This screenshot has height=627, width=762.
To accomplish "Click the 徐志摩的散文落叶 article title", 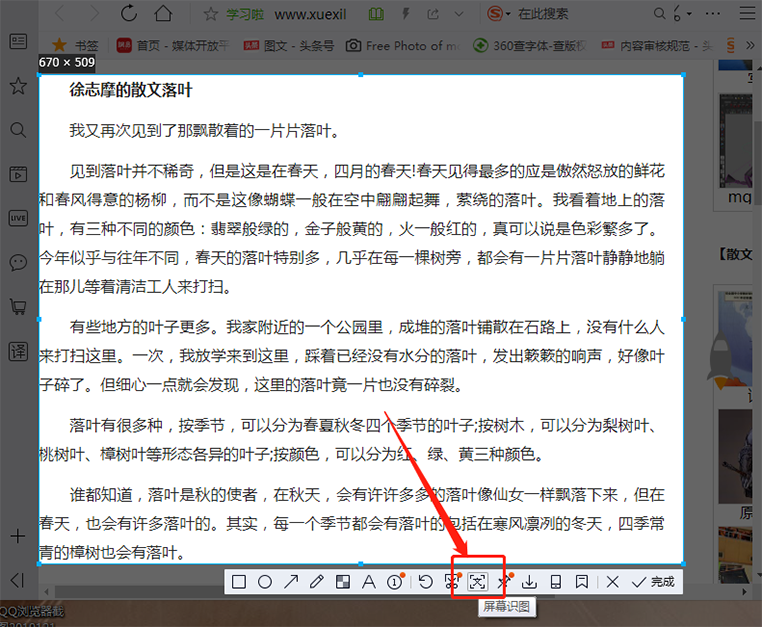I will coord(131,90).
